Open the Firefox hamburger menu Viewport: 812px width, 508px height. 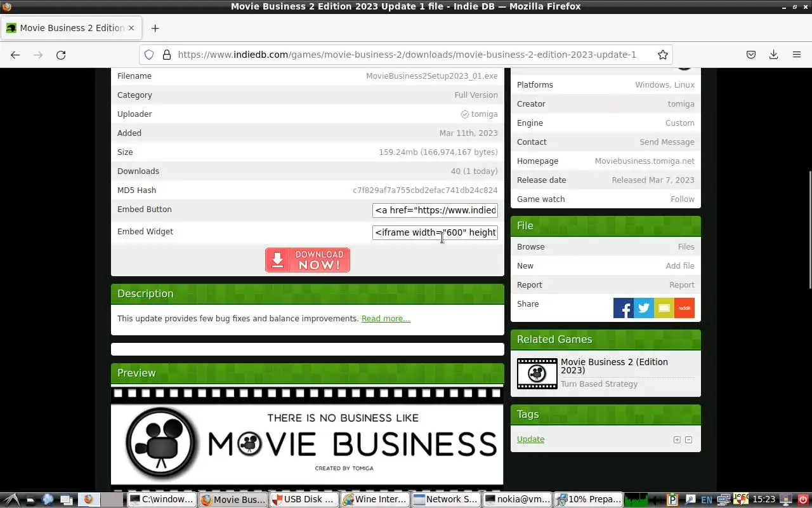tap(797, 55)
